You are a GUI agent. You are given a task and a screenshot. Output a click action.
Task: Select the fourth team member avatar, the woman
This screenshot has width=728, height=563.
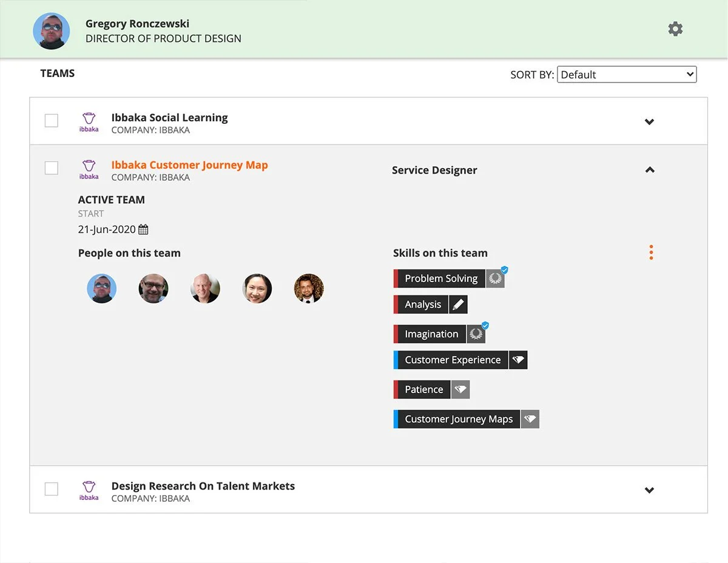257,288
